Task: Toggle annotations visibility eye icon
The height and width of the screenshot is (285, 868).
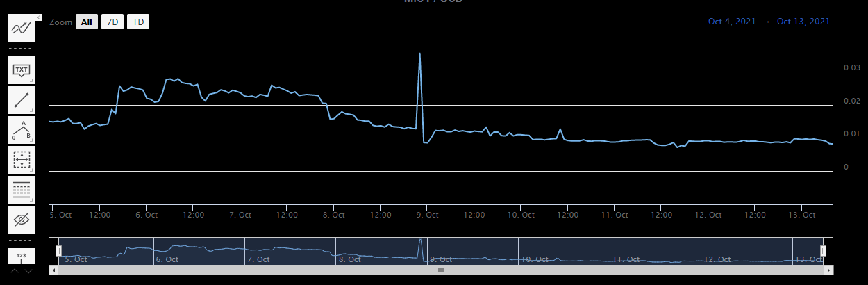Action: pos(22,220)
